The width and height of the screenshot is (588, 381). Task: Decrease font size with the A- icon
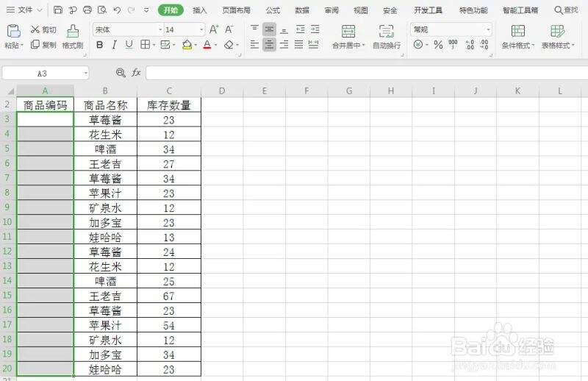229,29
